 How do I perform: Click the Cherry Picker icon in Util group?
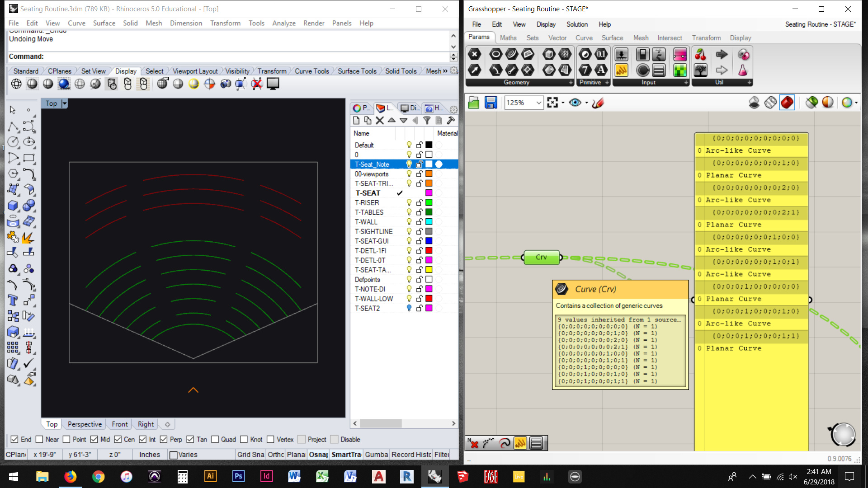tap(700, 54)
